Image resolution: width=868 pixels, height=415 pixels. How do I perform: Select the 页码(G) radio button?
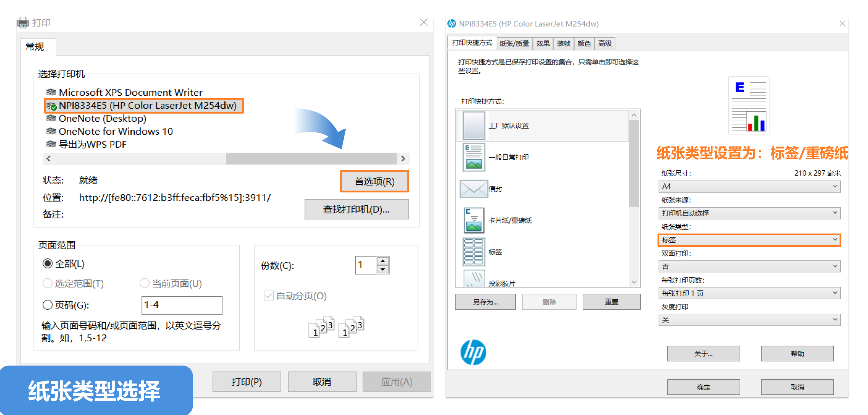pyautogui.click(x=48, y=305)
